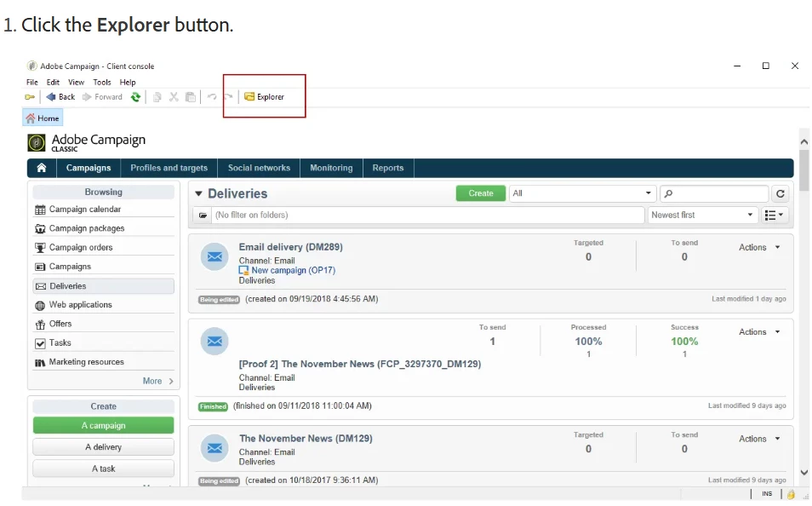Open Campaign packages in Browsing
812x506 pixels.
[x=104, y=228]
